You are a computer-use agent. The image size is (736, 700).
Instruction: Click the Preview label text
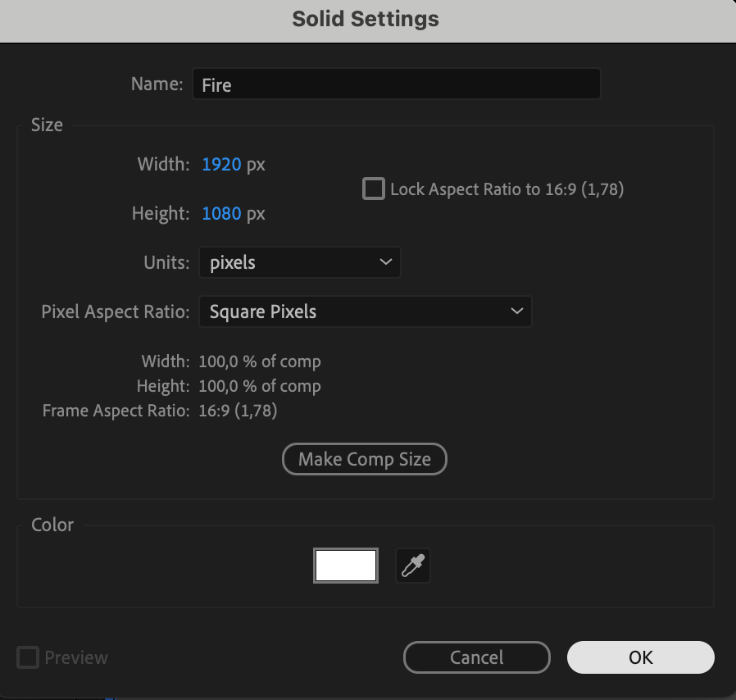pyautogui.click(x=76, y=657)
